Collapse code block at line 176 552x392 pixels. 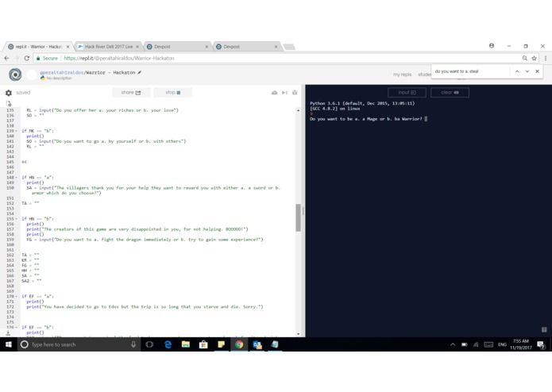click(x=17, y=327)
